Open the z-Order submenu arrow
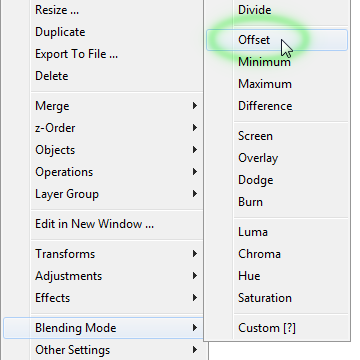 [195, 128]
